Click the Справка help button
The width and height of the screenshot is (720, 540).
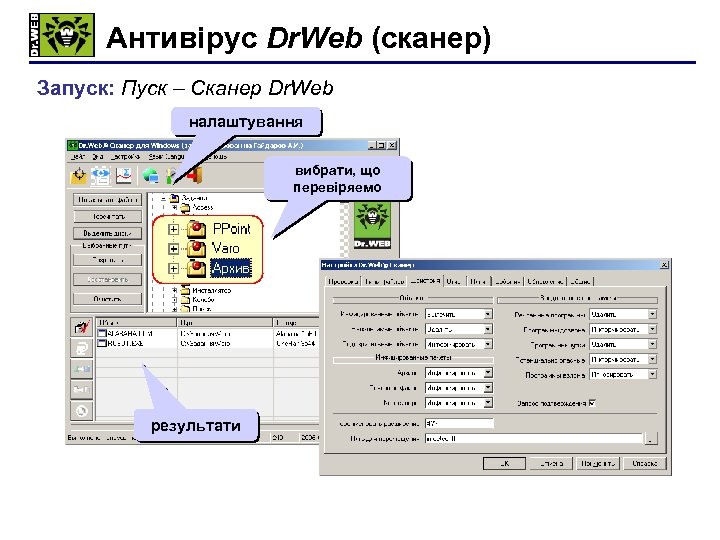pos(644,463)
